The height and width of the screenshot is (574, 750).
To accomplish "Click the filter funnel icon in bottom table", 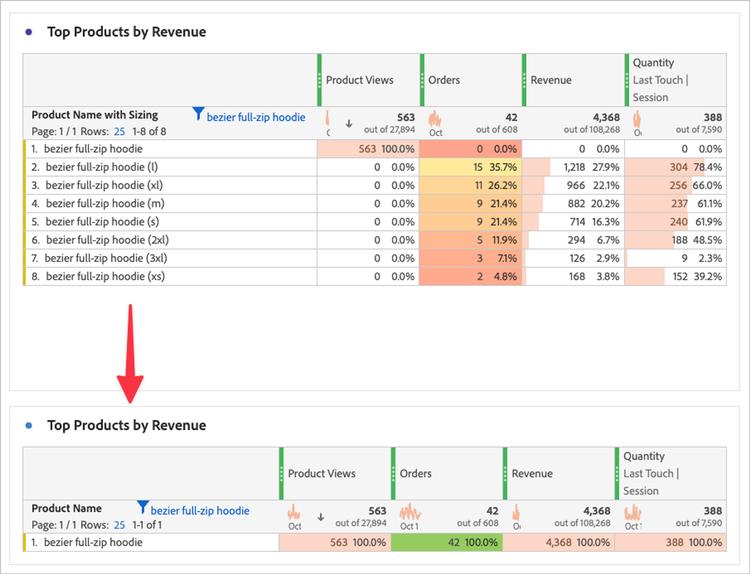I will (x=142, y=508).
